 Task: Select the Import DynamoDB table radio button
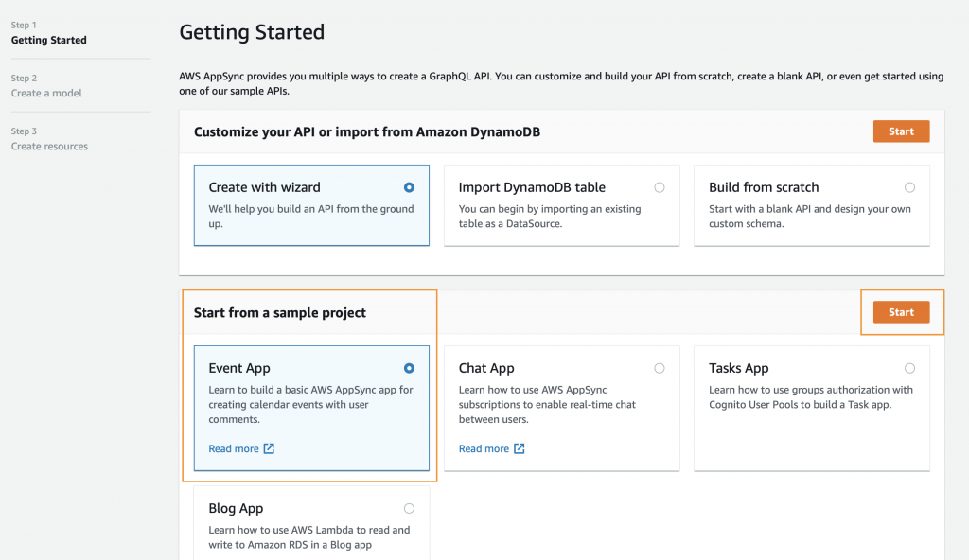click(660, 187)
